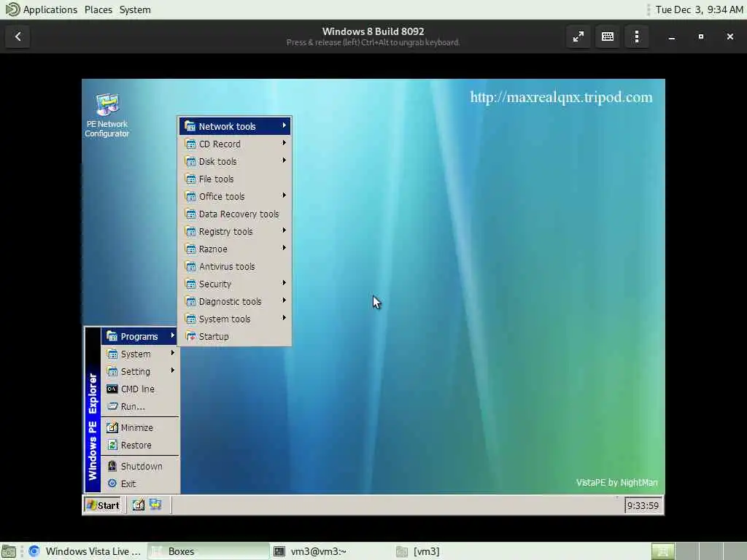Image resolution: width=747 pixels, height=560 pixels.
Task: Click the Disk tools folder icon
Action: [190, 161]
